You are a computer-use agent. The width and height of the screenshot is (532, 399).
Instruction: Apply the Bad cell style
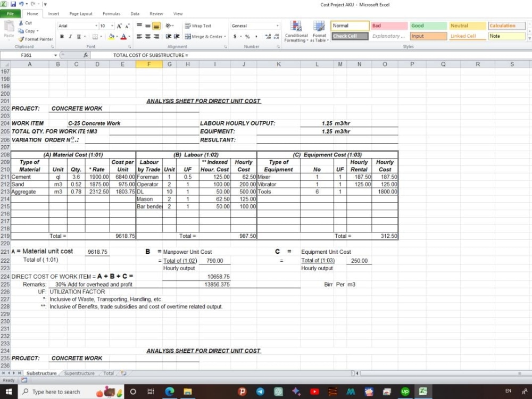coord(389,26)
